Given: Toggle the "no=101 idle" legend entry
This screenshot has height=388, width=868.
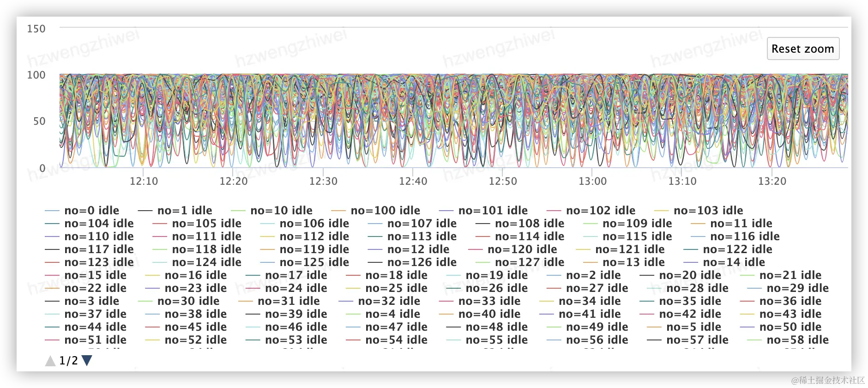Looking at the screenshot, I should click(483, 211).
